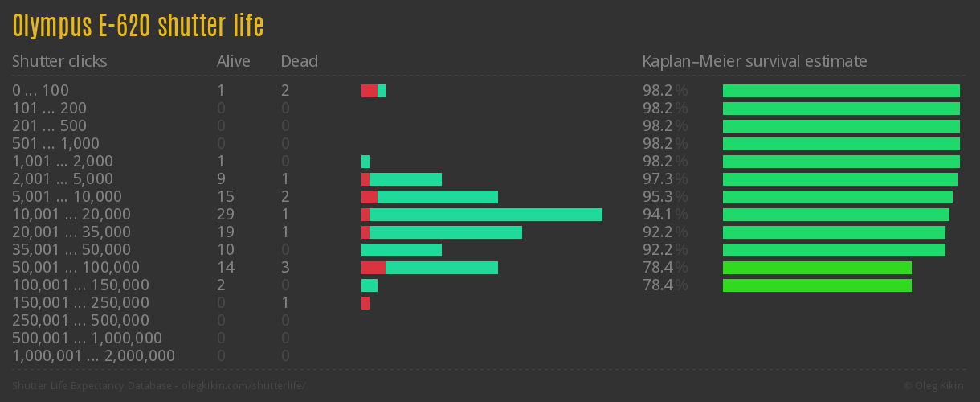Click the survival bar for the 100,001–150,000 row

click(817, 285)
